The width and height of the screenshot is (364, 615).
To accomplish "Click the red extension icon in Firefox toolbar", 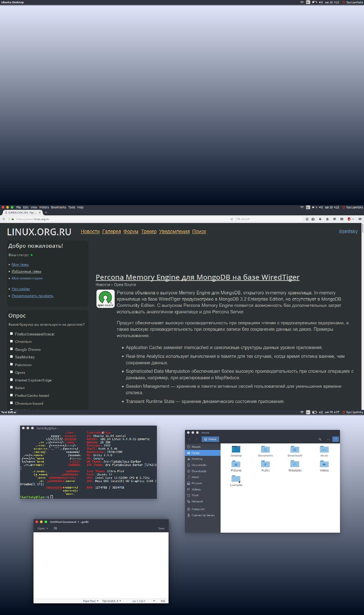I will [x=349, y=219].
